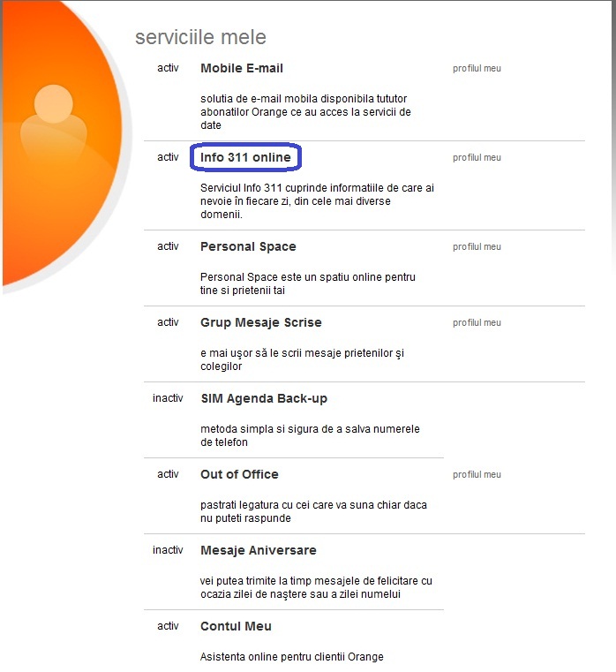Click 'inactiv' status beside SIM Agenda Back-up
This screenshot has width=616, height=672.
point(168,398)
